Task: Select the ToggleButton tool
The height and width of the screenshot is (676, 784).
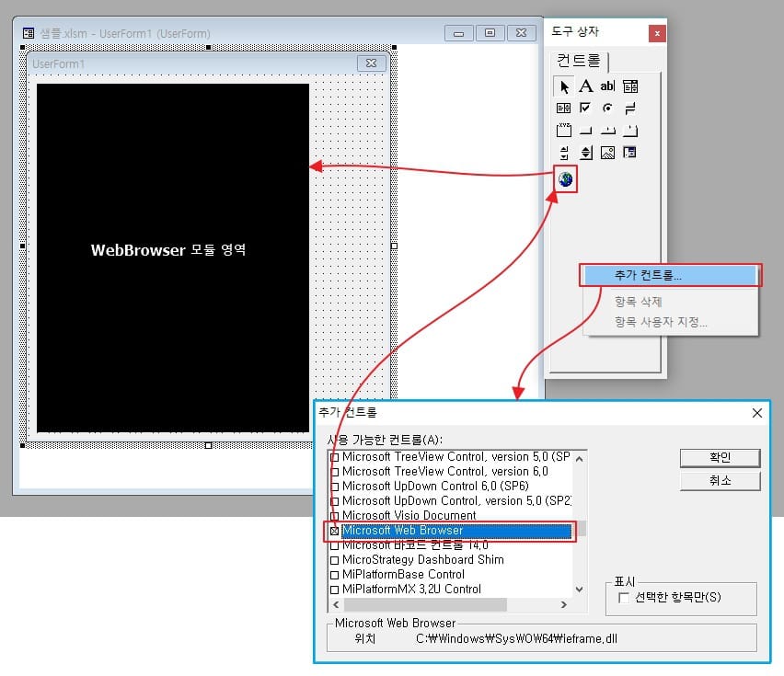Action: click(630, 108)
